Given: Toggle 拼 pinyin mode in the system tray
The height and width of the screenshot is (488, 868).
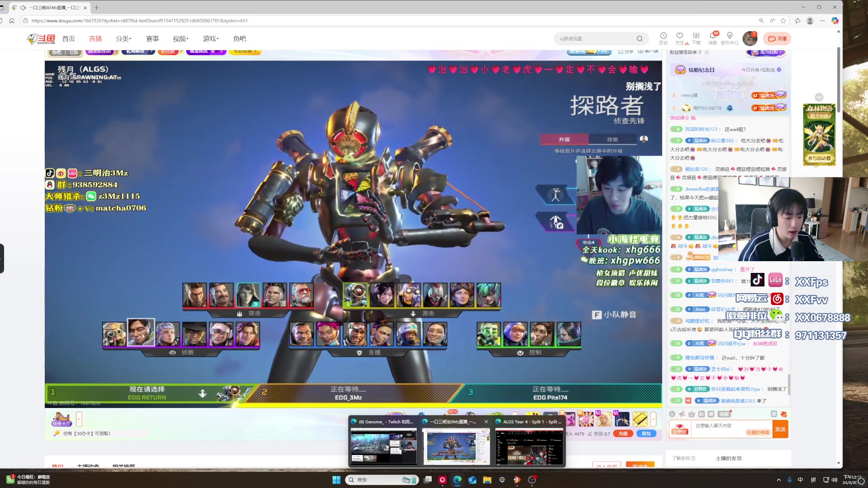Looking at the screenshot, I should tap(813, 480).
